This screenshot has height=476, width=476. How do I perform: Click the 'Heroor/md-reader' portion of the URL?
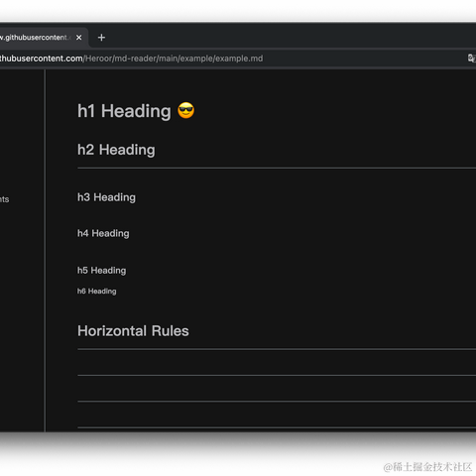pos(121,59)
